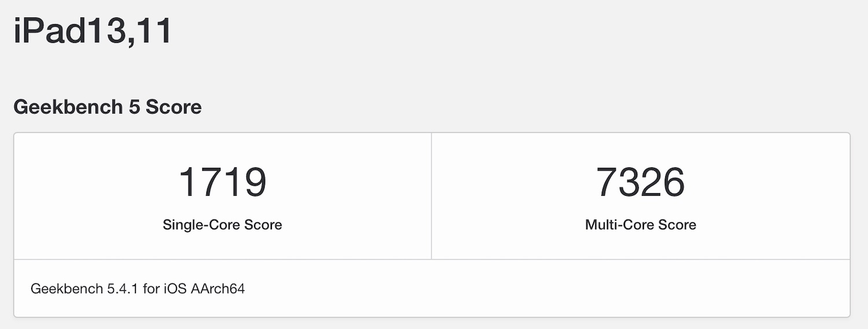Click the 1719 single-core number
868x329 pixels.
click(222, 182)
